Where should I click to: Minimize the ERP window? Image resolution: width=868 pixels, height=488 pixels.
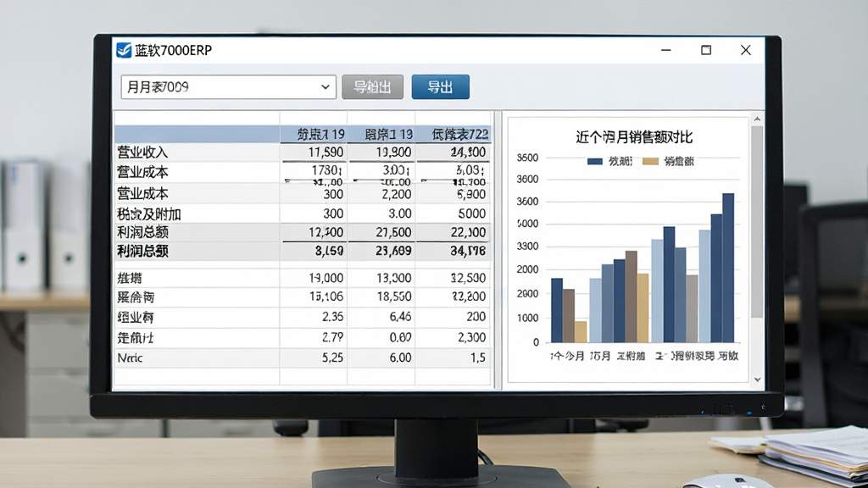pos(666,50)
